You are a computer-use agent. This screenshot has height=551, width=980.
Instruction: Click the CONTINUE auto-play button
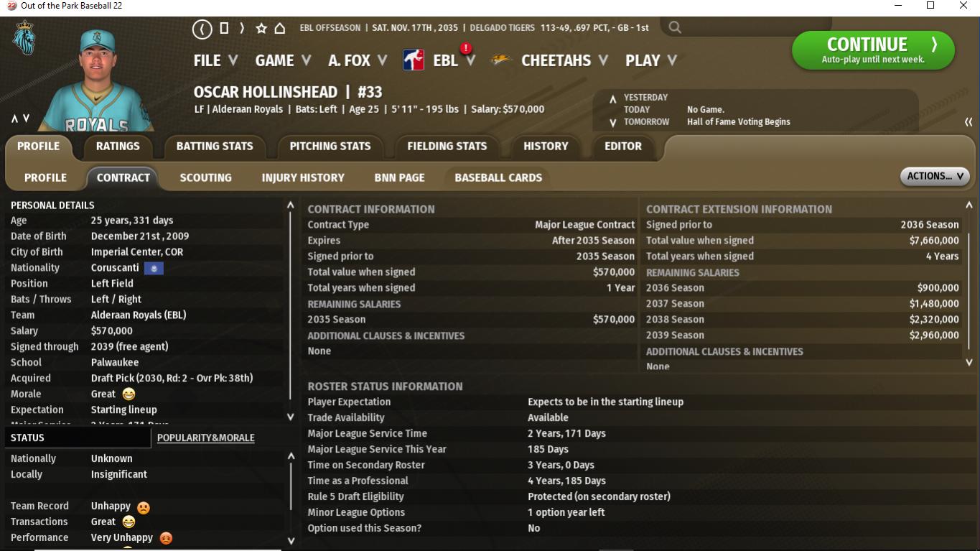tap(873, 50)
